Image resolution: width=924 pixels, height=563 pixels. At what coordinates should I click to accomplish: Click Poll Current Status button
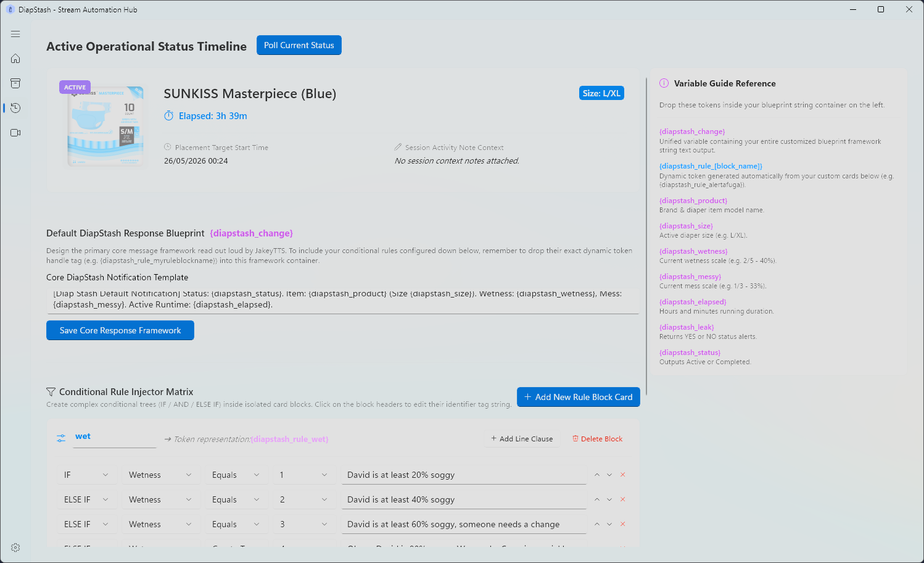[299, 45]
